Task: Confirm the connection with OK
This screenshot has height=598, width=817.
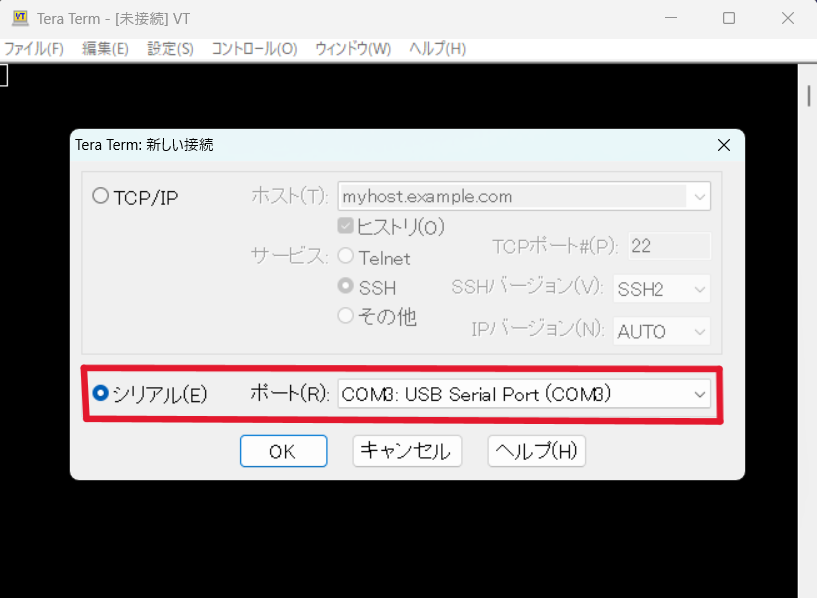Action: tap(283, 451)
